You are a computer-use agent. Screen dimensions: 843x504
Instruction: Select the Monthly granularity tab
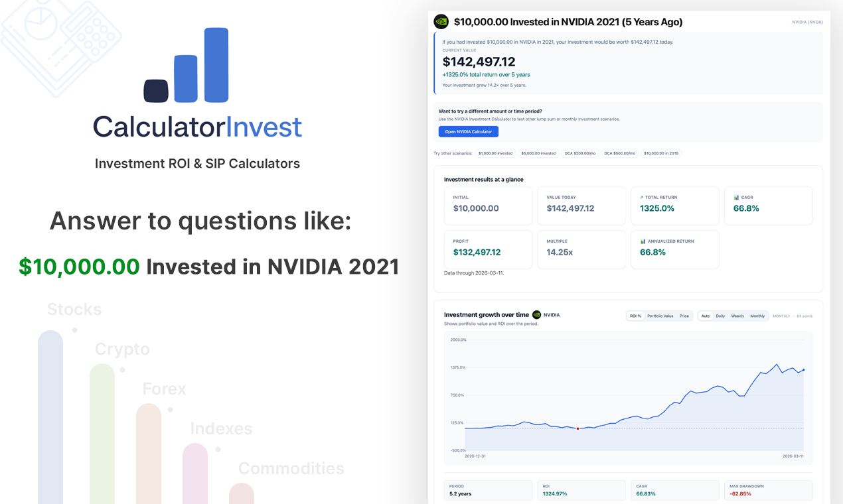tap(757, 316)
